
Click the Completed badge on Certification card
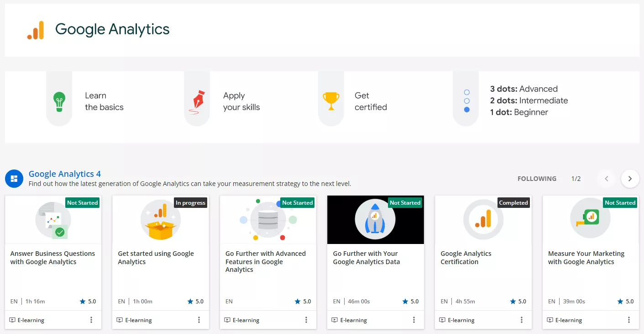pyautogui.click(x=513, y=202)
